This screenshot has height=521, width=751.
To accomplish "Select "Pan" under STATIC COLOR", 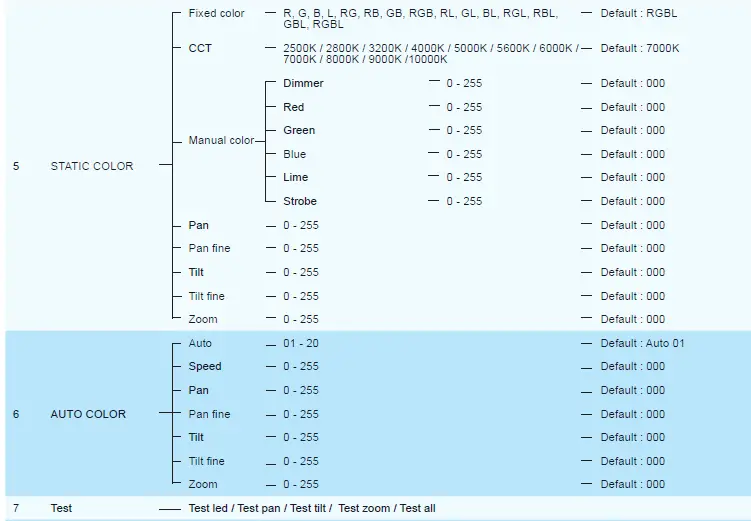I will pos(198,226).
